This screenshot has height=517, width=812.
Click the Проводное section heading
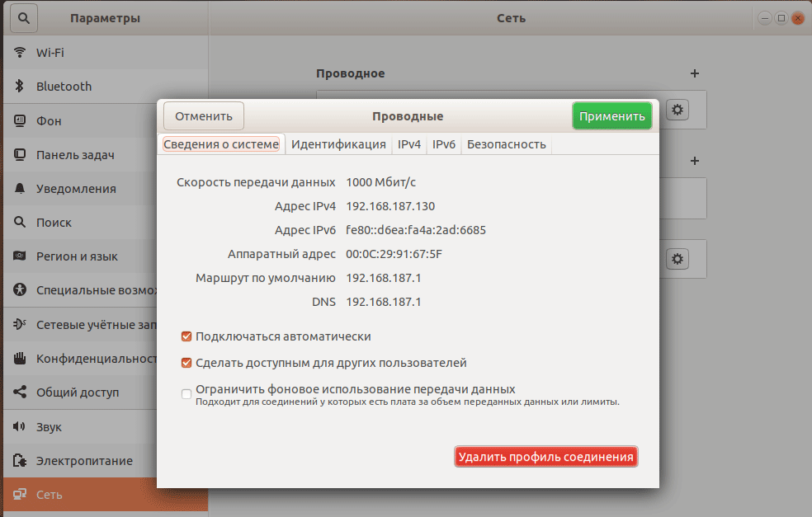click(x=351, y=73)
